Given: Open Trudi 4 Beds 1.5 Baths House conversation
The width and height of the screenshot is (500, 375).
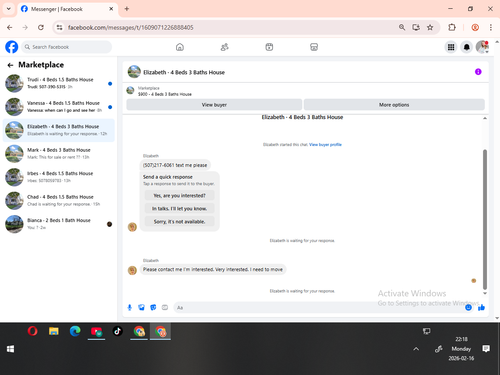Looking at the screenshot, I should 59,83.
